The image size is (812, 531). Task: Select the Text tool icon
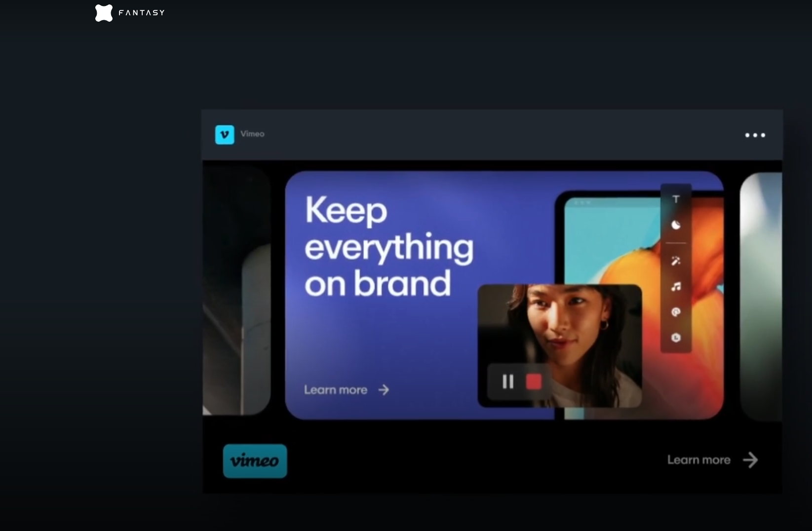[676, 199]
